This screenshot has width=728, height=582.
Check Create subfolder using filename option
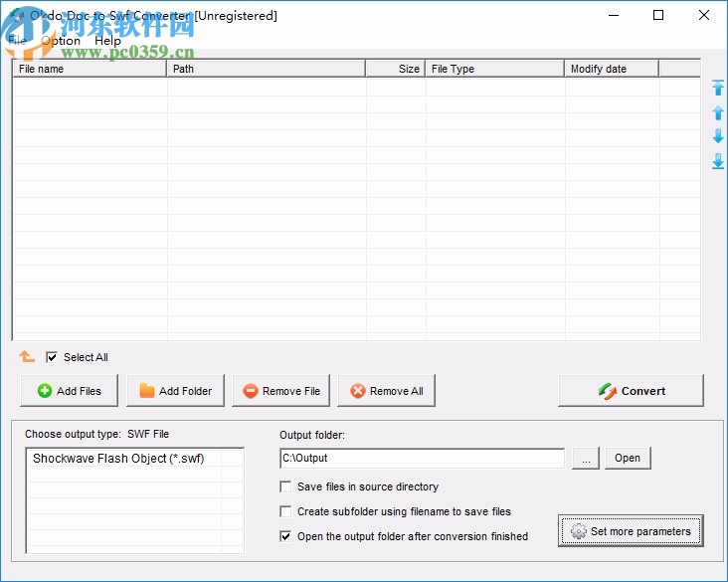click(285, 511)
